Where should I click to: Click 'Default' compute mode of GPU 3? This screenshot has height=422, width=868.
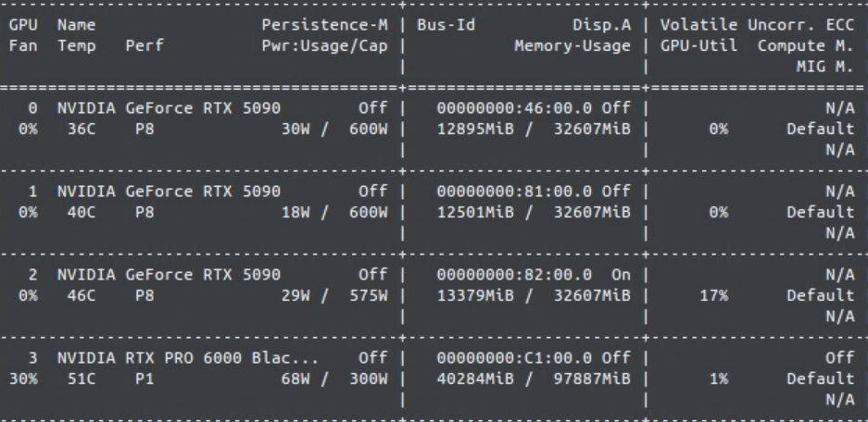pyautogui.click(x=821, y=379)
